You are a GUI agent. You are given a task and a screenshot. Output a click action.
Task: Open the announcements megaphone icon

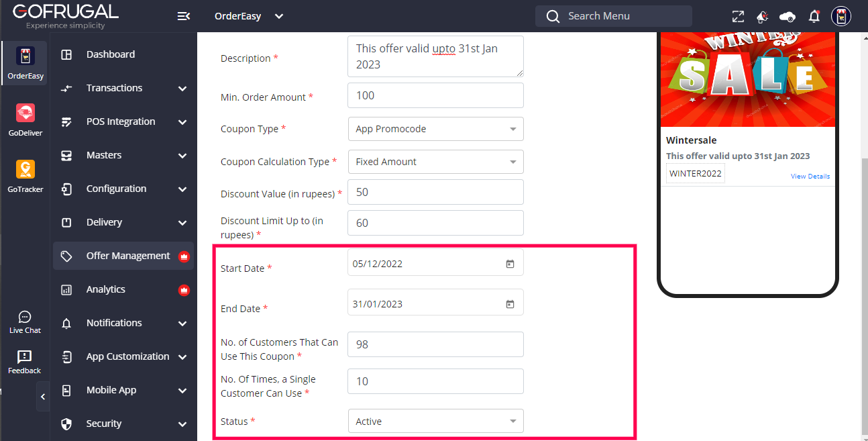pyautogui.click(x=762, y=16)
